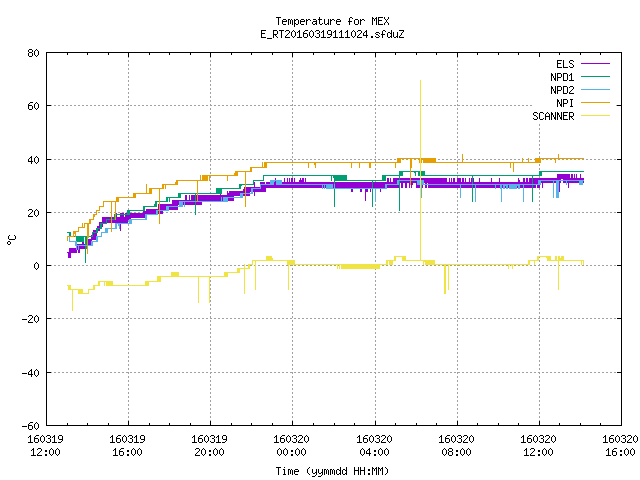
Task: Click the x-axis tick label 160319 12:00
Action: (x=45, y=446)
